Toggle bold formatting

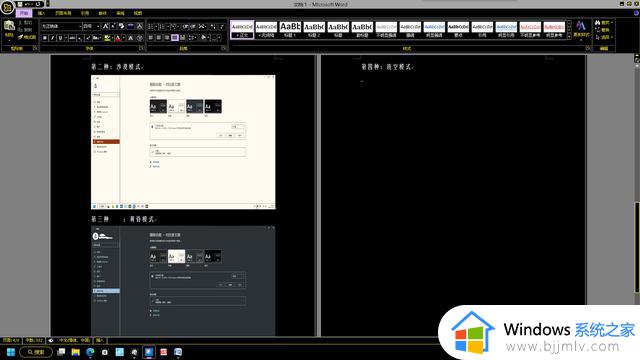[45, 38]
